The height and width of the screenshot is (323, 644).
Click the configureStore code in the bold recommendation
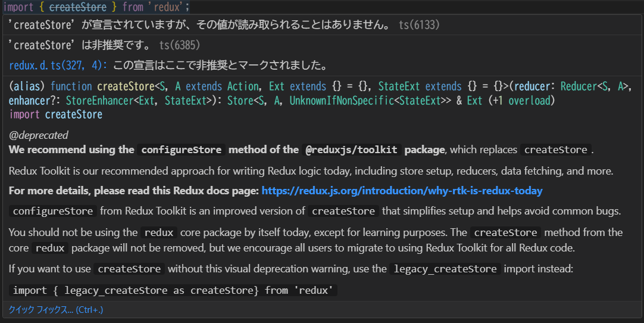pyautogui.click(x=182, y=150)
